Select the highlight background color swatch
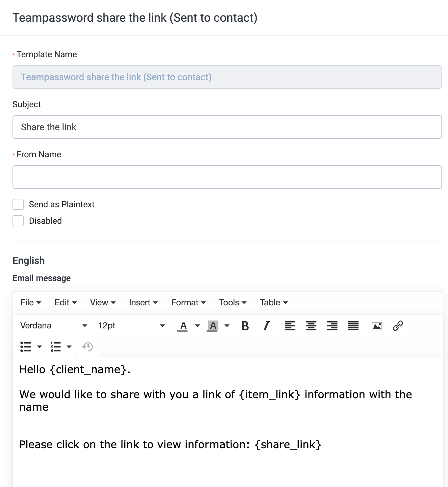448x487 pixels. tap(213, 326)
